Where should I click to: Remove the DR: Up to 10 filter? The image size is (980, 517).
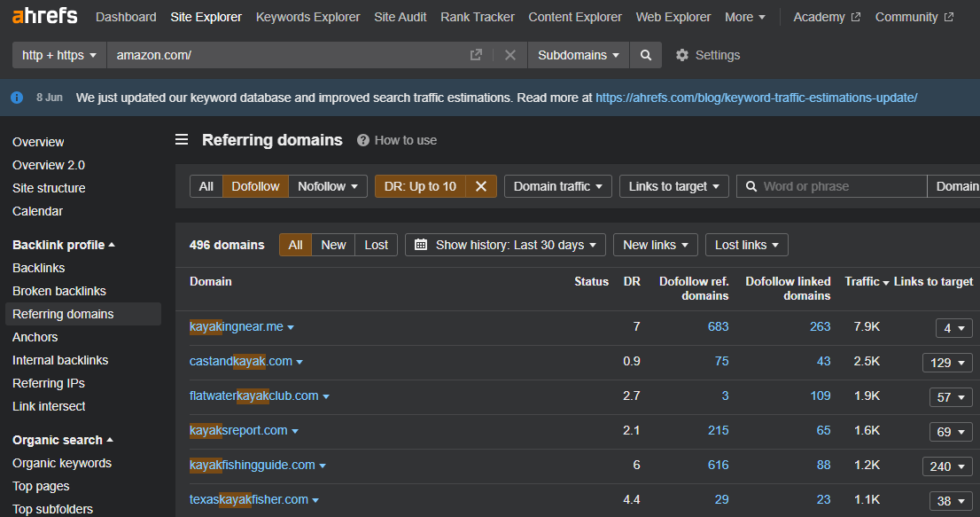(x=480, y=186)
